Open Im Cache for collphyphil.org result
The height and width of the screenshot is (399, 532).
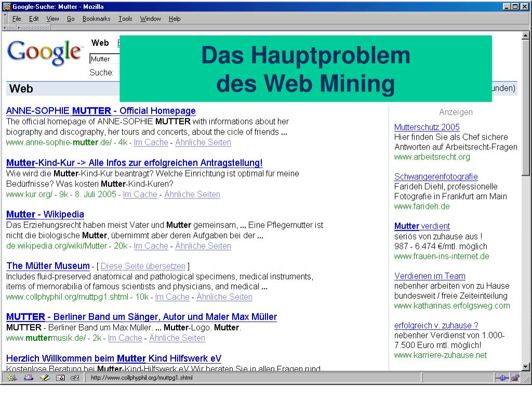click(x=172, y=297)
